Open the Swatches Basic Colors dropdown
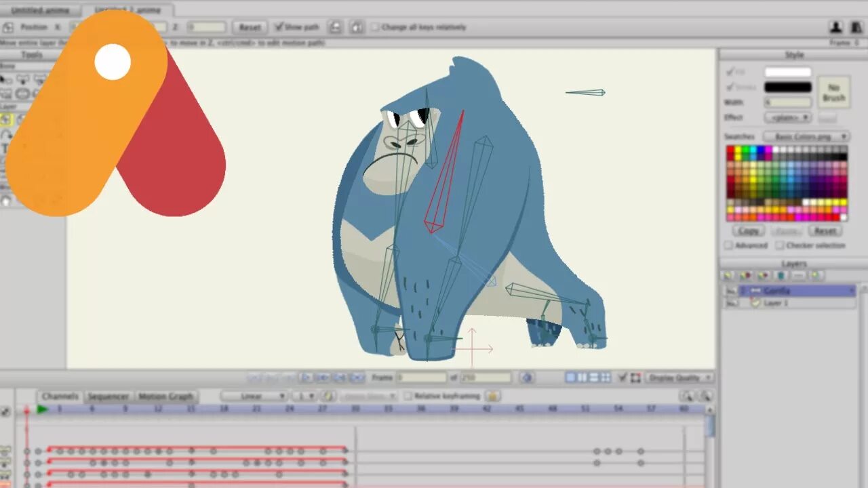The width and height of the screenshot is (868, 488). 806,136
